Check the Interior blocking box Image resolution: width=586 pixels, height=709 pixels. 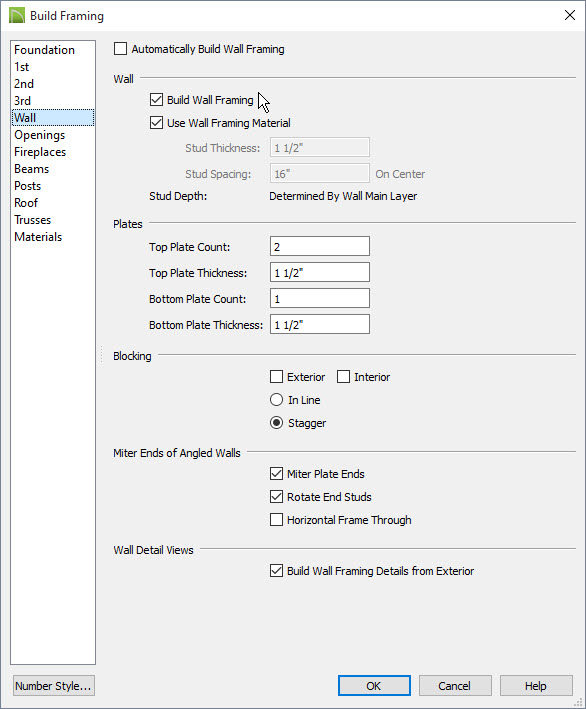click(x=343, y=377)
